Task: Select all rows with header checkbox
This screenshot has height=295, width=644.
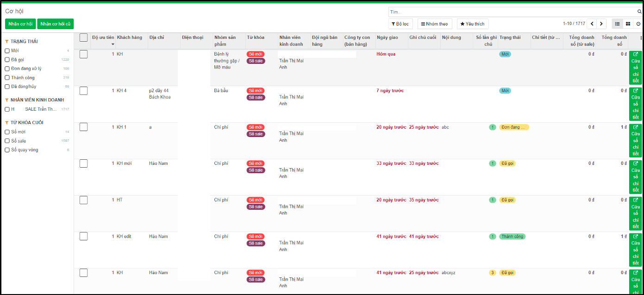Action: [x=83, y=38]
